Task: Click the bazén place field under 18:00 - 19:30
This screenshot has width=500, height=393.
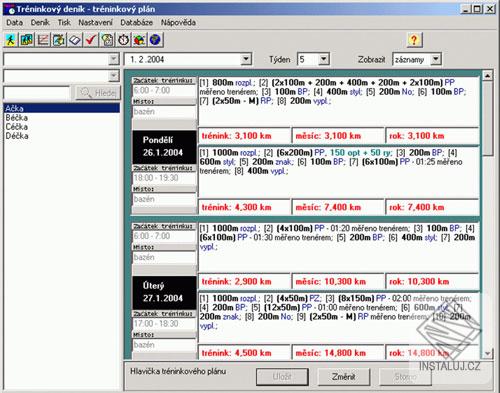Action: [164, 199]
